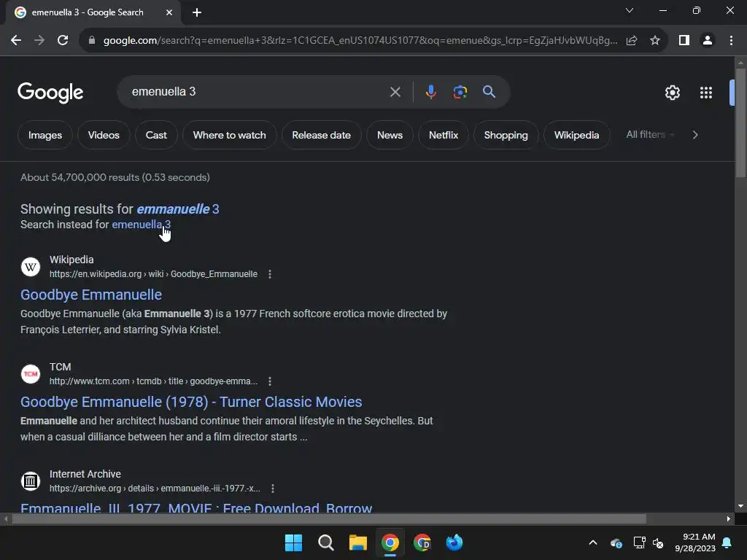Open the notifications bell in the tray
This screenshot has height=560, width=747.
(727, 542)
